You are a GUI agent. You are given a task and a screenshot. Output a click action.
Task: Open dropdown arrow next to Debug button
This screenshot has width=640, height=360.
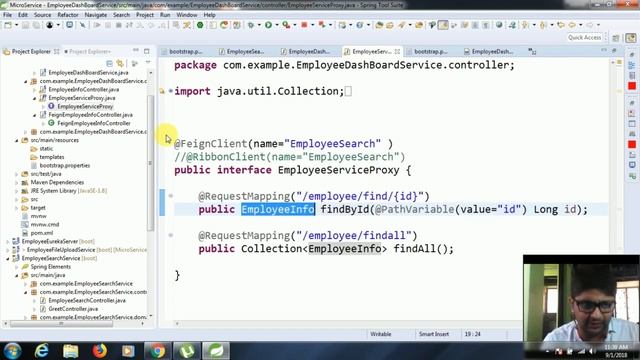259,25
